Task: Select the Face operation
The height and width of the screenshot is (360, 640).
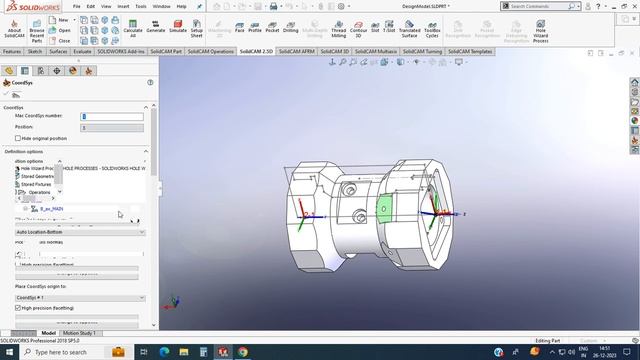Action: (240, 27)
